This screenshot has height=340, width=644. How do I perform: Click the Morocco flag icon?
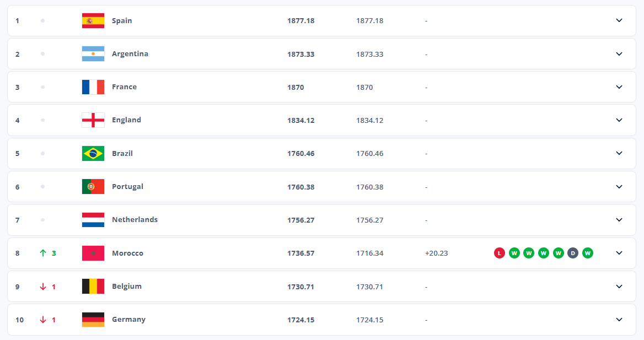point(93,253)
